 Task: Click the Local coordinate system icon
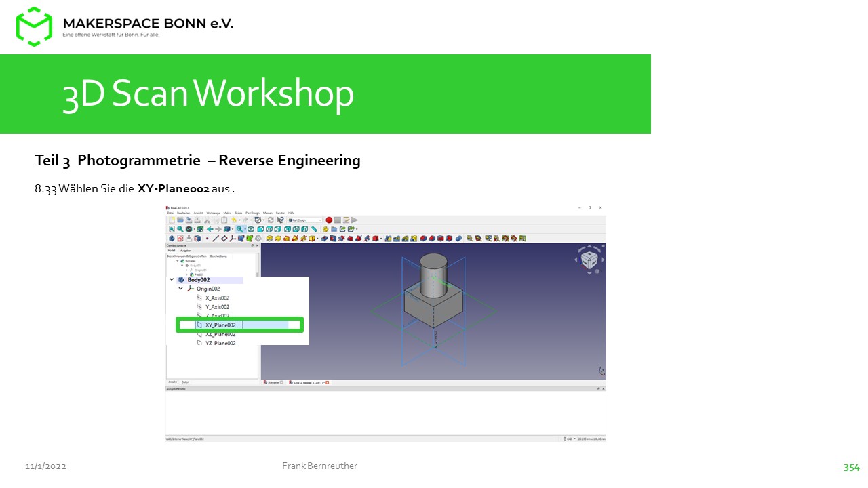[233, 238]
